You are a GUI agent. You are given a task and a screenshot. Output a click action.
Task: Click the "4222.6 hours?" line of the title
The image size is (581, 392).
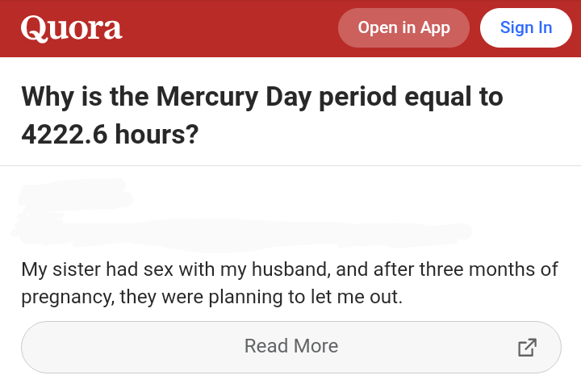pyautogui.click(x=110, y=134)
